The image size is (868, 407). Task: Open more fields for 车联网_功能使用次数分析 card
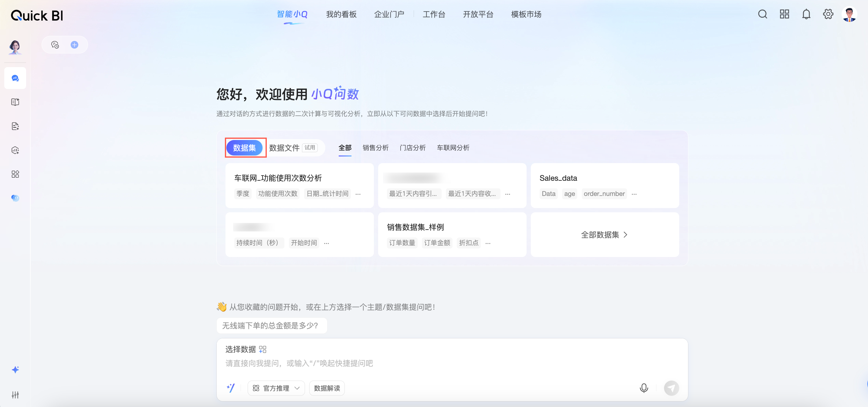(358, 194)
